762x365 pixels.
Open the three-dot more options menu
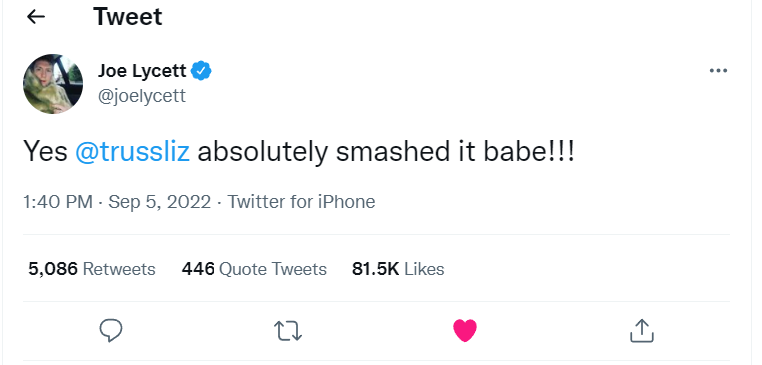pyautogui.click(x=718, y=71)
